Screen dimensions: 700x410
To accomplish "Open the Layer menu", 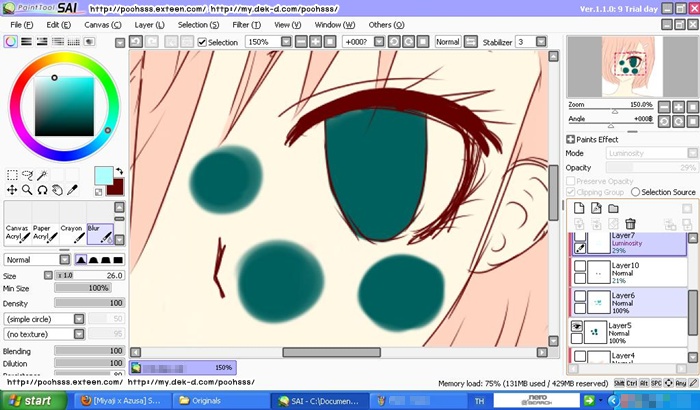I will coord(150,25).
